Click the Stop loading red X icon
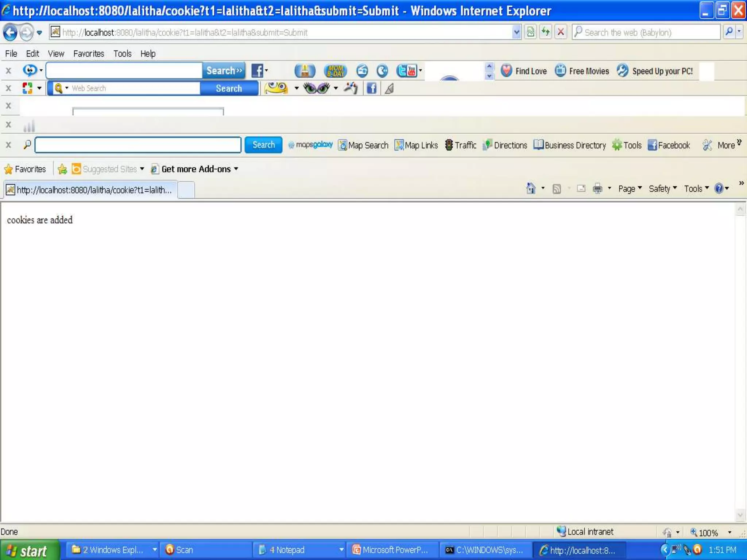This screenshot has width=747, height=560. [561, 32]
